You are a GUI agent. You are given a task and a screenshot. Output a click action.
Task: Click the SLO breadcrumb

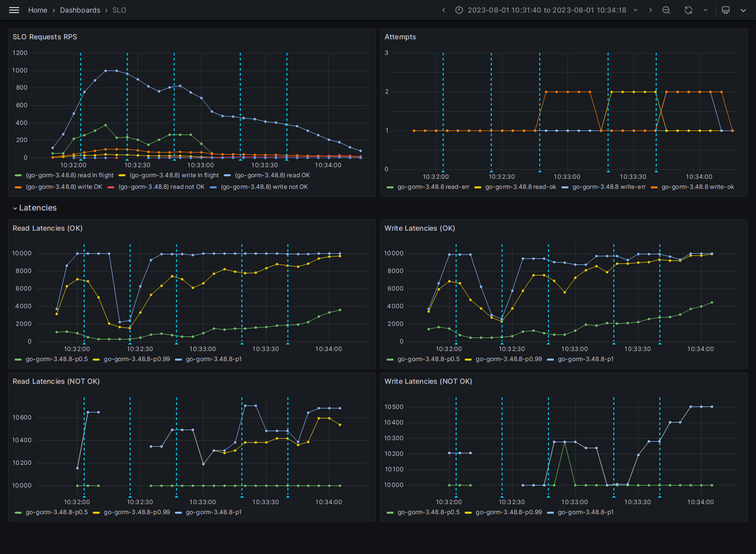[119, 10]
